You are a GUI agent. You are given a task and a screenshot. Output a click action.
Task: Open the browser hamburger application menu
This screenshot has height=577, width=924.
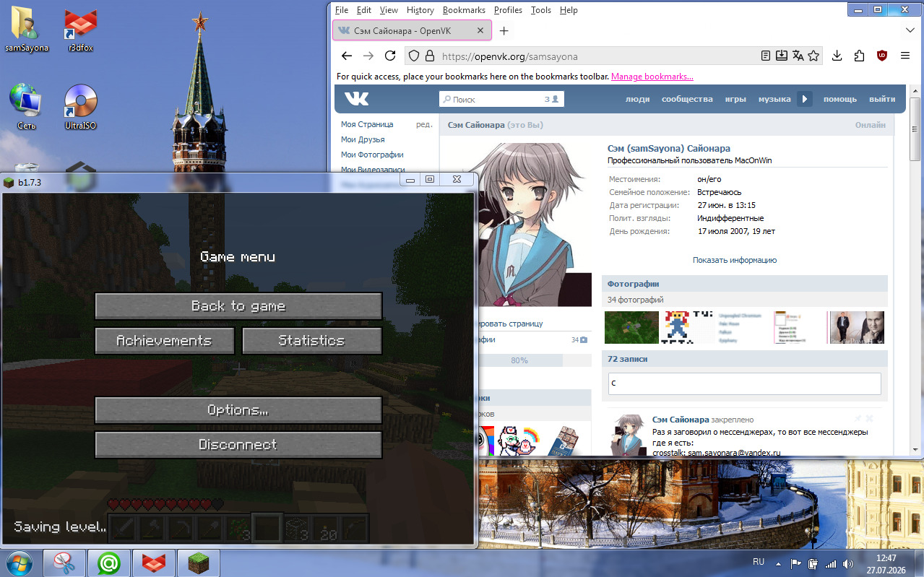(x=905, y=56)
